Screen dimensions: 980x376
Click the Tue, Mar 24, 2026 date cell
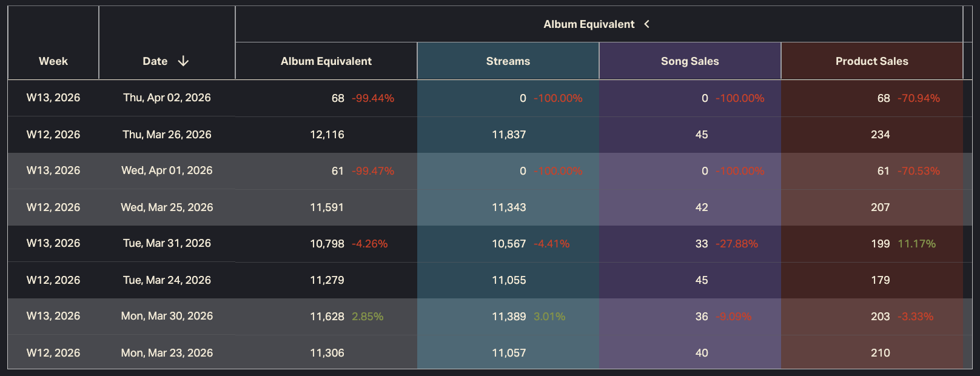[x=167, y=280]
